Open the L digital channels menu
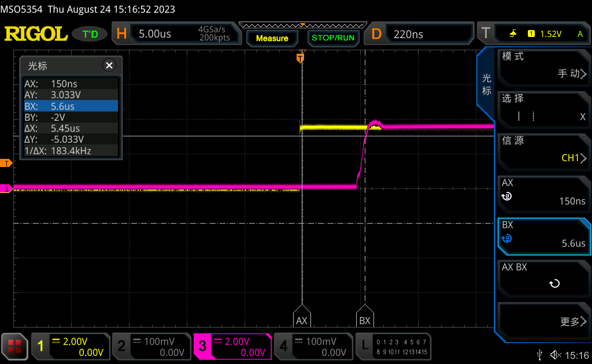This screenshot has width=592, height=364. tap(394, 346)
